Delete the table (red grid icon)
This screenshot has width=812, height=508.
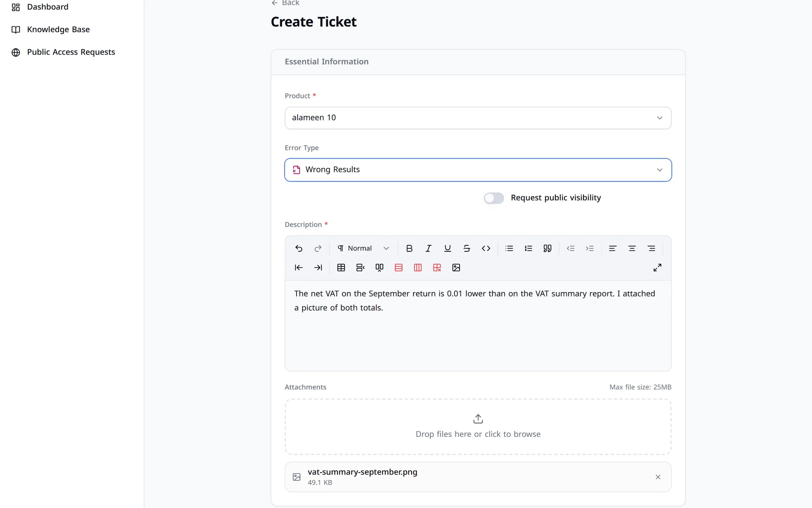point(437,267)
